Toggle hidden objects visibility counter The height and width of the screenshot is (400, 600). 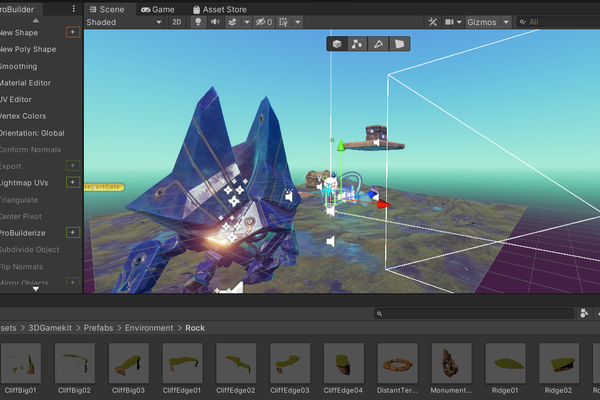tap(264, 22)
